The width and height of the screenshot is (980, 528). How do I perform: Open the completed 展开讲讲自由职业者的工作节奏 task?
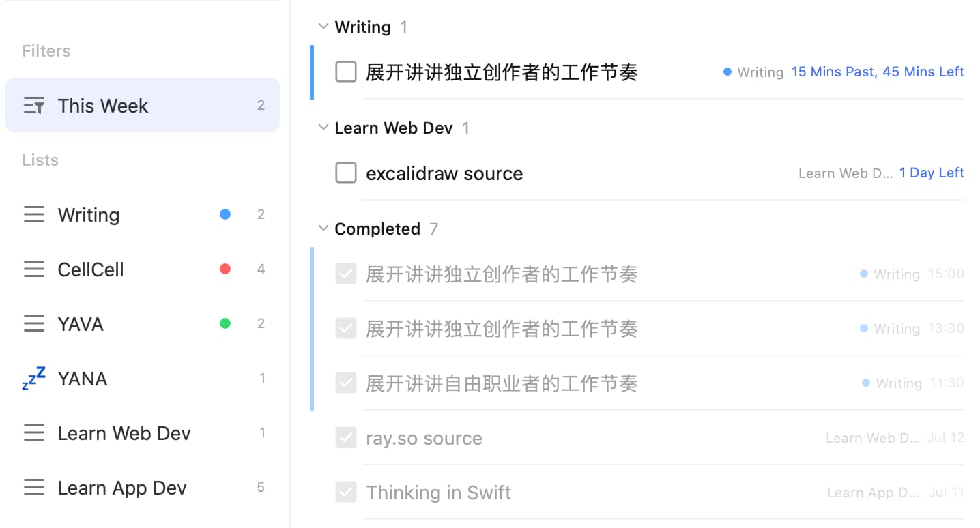502,383
